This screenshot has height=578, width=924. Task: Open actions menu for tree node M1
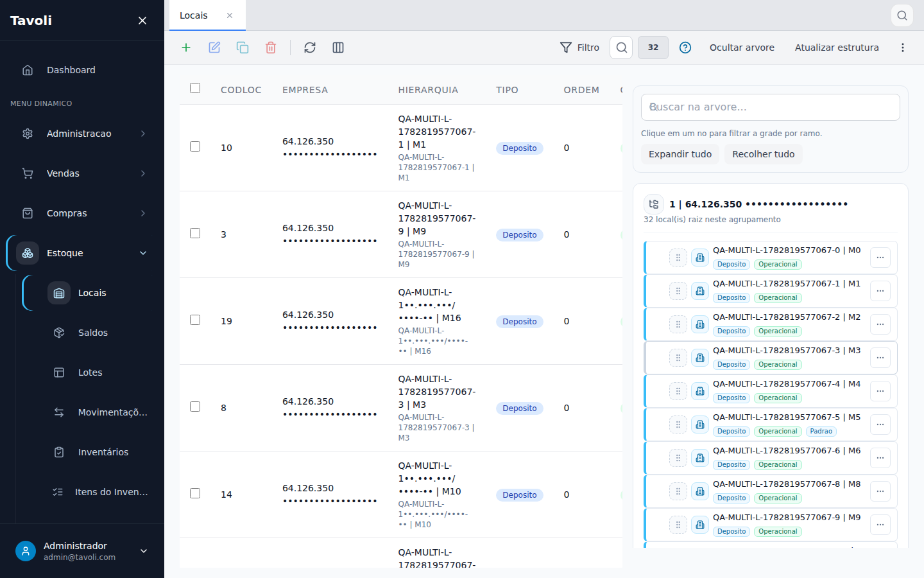pyautogui.click(x=880, y=291)
